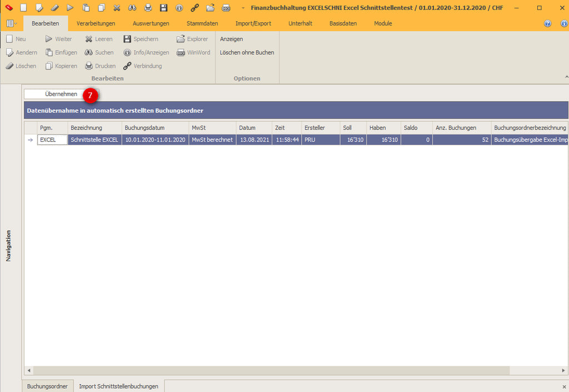Expand the Navigation side panel
Screen dimensions: 569x392
(x=8, y=246)
